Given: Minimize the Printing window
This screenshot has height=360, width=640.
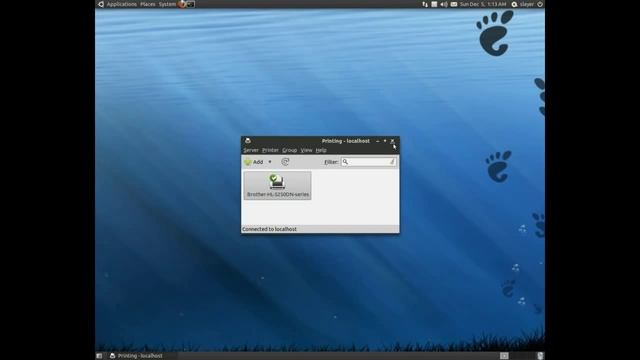Looking at the screenshot, I should tap(378, 141).
